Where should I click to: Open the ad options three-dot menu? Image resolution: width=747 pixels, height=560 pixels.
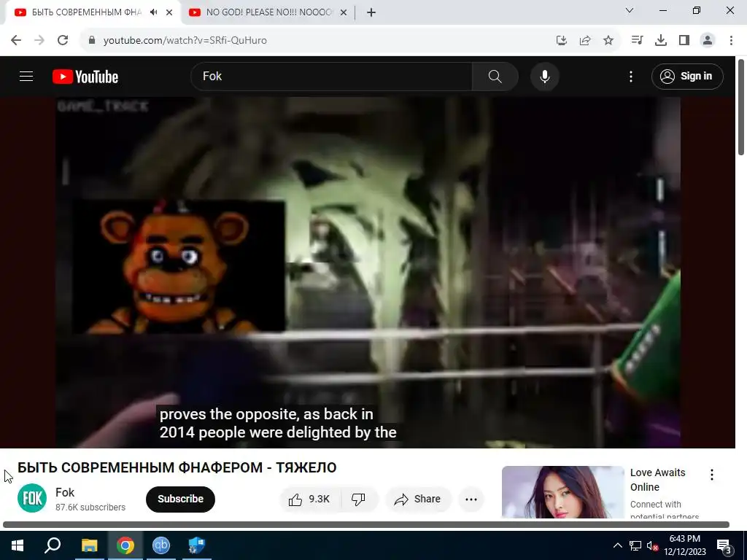click(712, 474)
